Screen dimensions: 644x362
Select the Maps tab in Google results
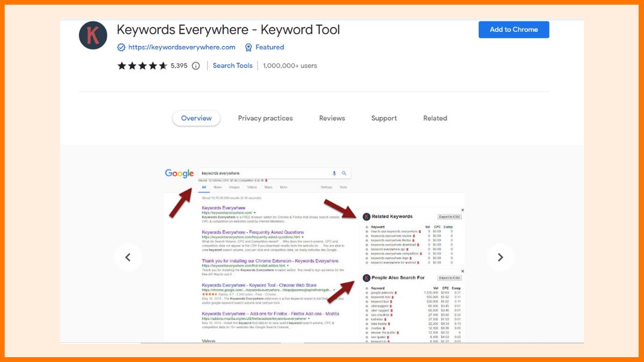(x=268, y=187)
